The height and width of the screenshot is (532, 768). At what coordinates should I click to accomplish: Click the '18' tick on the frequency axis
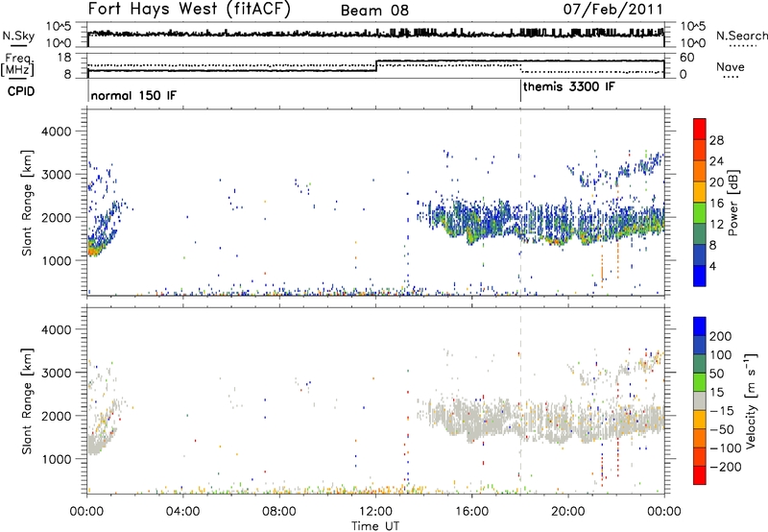[x=64, y=58]
